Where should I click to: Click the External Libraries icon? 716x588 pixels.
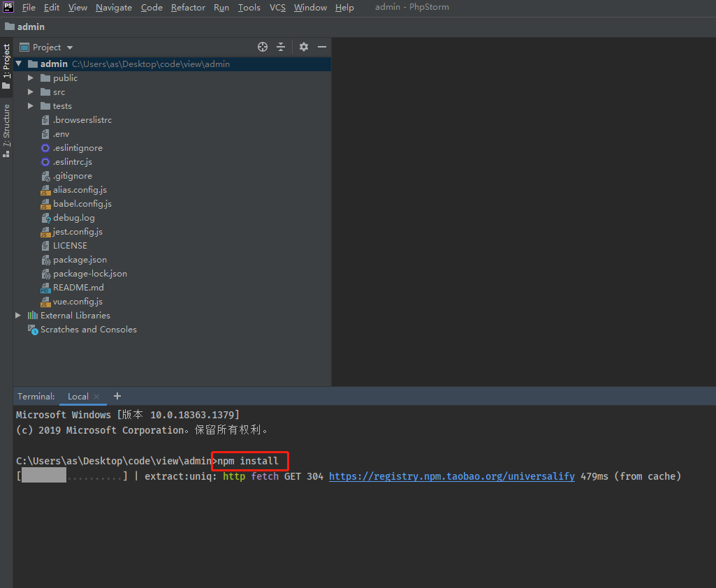point(32,316)
